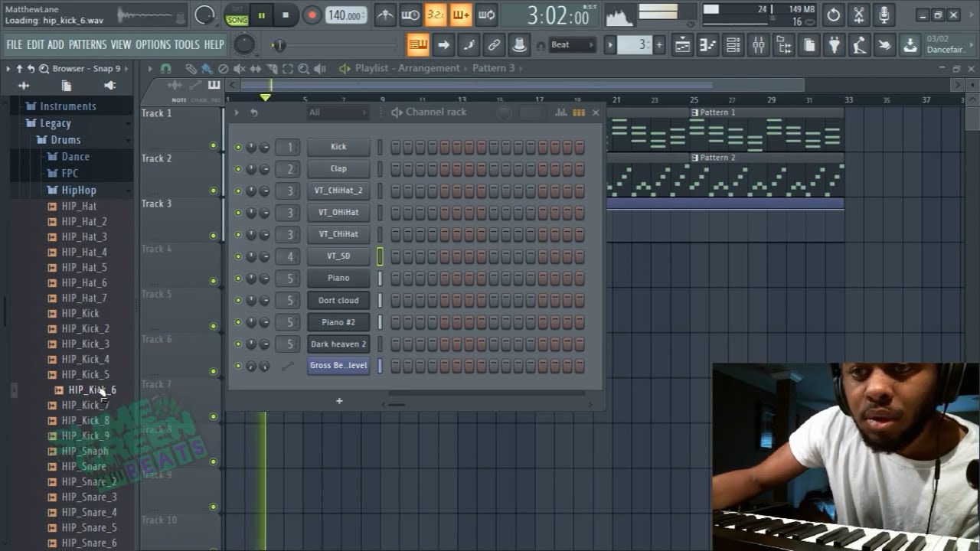
Task: Select the HIP_Snare_3 sample in browser
Action: tap(89, 497)
